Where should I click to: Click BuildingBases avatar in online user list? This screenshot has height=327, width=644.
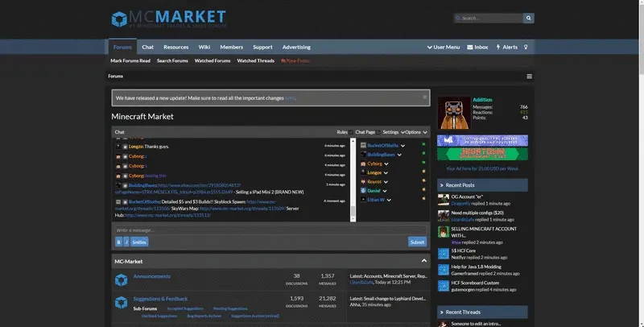point(363,155)
